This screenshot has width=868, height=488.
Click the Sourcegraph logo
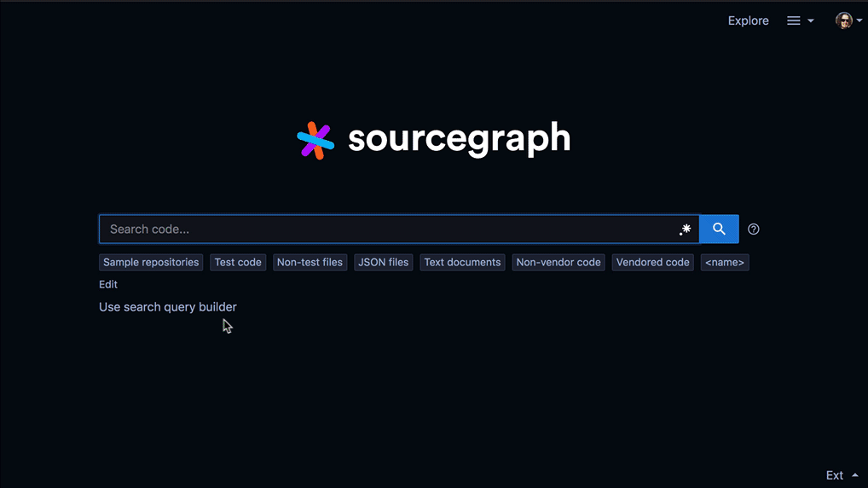pos(433,140)
